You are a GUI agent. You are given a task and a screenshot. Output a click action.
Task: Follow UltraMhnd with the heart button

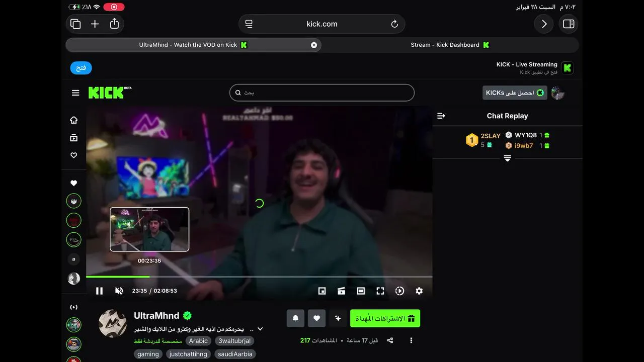(x=316, y=318)
